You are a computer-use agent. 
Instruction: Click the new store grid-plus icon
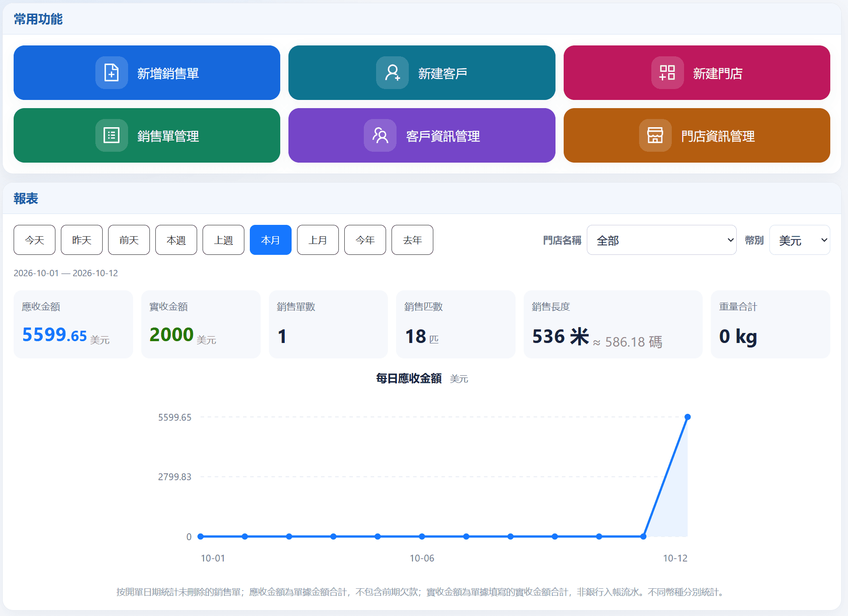coord(667,73)
